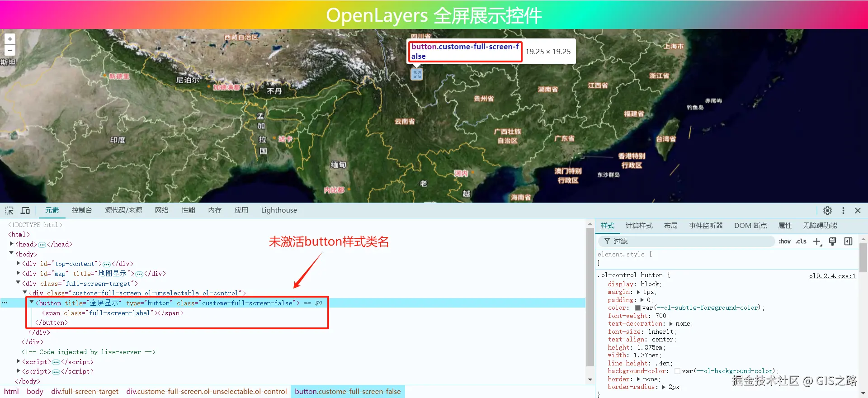
Task: Open the 内存 tab
Action: coord(215,210)
